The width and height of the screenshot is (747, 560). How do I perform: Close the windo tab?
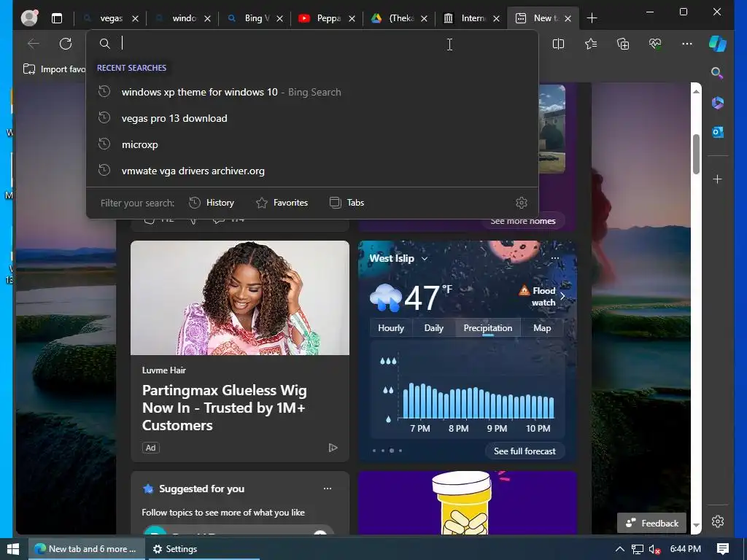207,18
